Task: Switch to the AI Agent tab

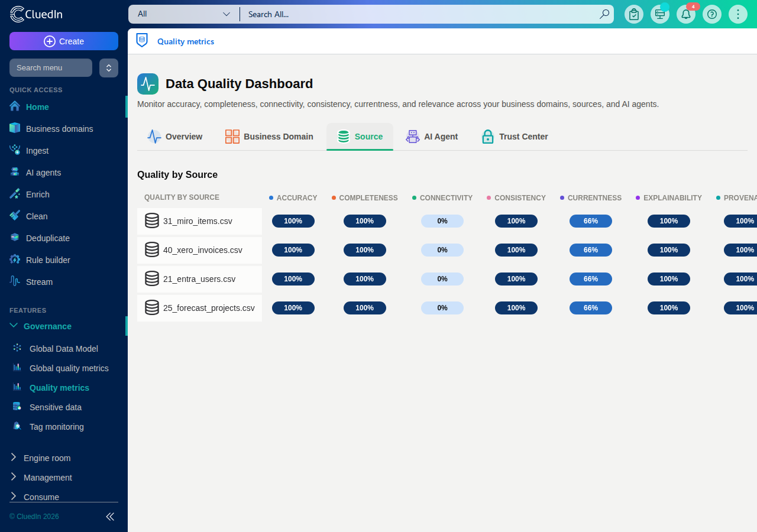Action: (x=432, y=137)
